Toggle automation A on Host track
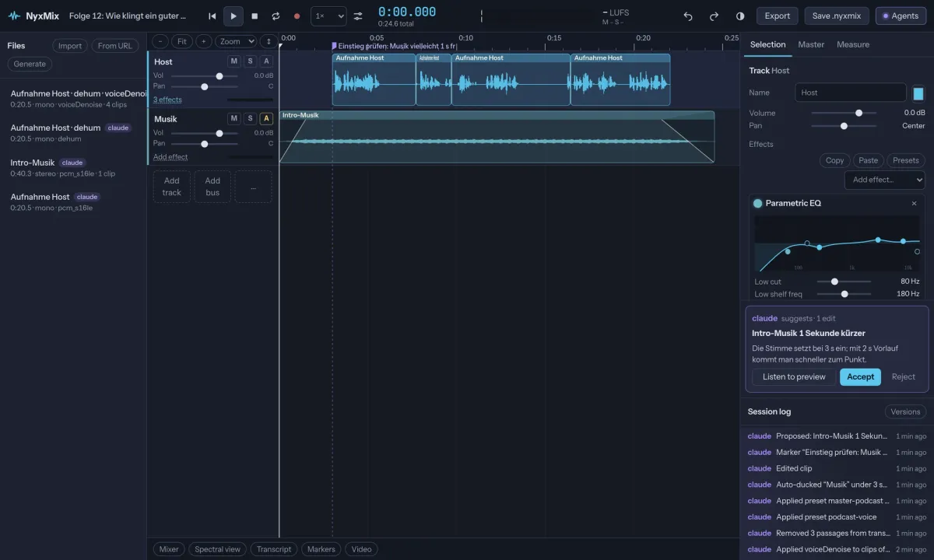Image resolution: width=934 pixels, height=560 pixels. coord(266,61)
